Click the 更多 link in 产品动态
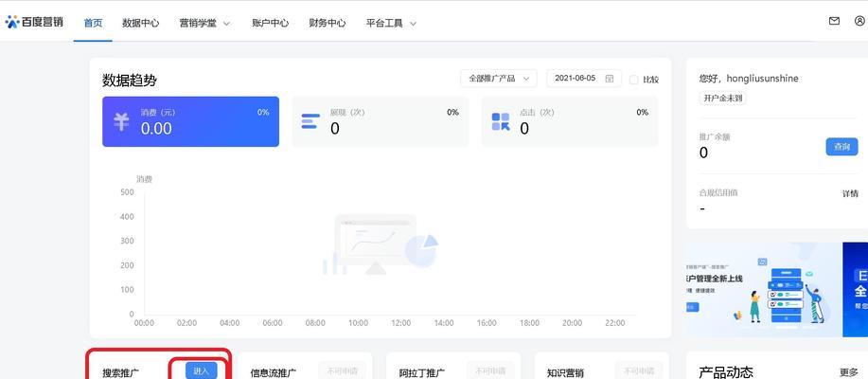The image size is (868, 379). pos(849,372)
